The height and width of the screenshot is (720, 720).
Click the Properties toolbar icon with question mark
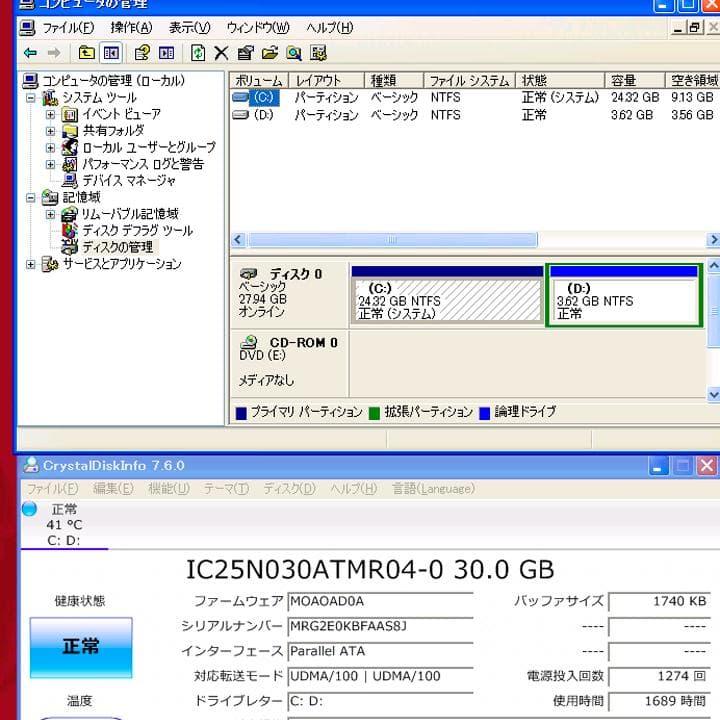(x=142, y=53)
